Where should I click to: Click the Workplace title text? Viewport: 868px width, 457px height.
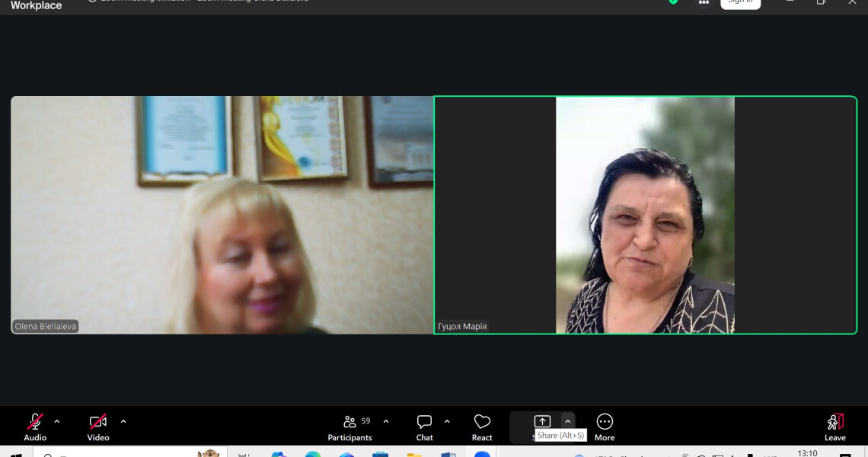pos(36,5)
